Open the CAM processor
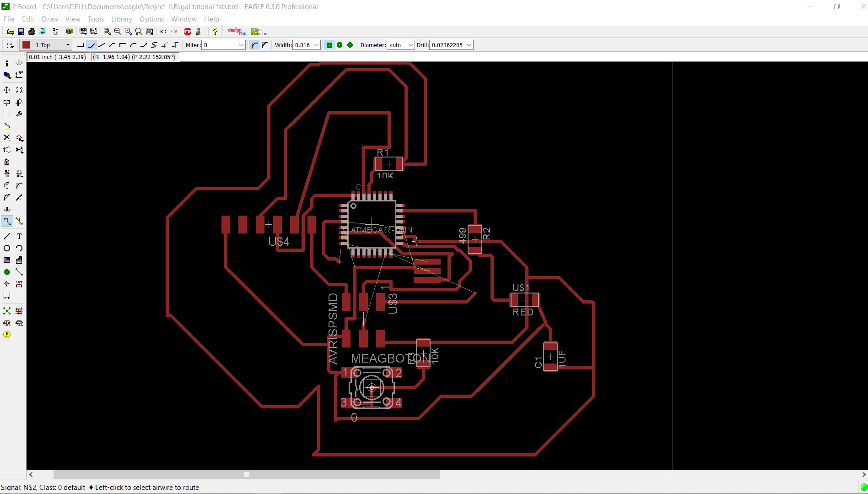The width and height of the screenshot is (868, 494). click(42, 32)
